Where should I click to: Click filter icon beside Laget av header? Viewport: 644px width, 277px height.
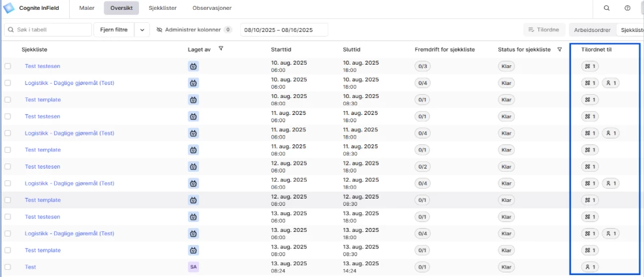click(221, 49)
